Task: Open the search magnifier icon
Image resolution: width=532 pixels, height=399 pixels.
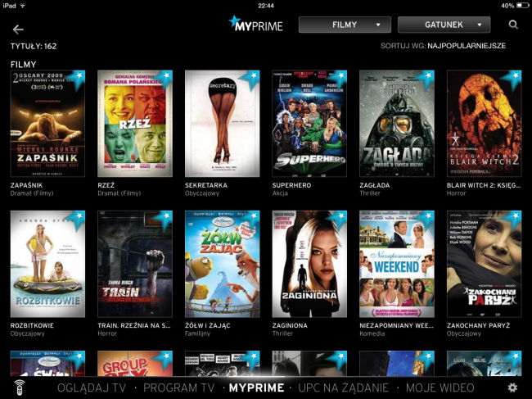Action: pyautogui.click(x=513, y=25)
